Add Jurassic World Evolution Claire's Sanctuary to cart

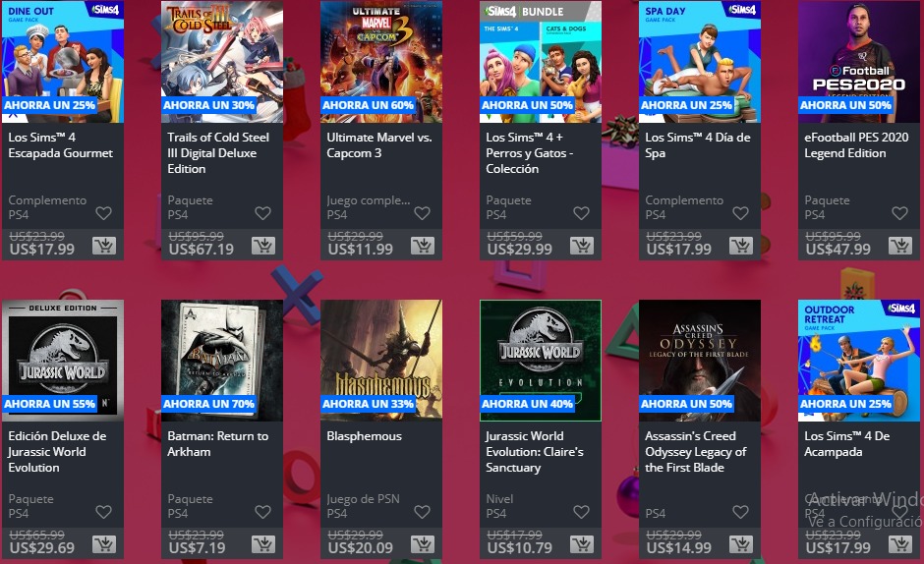[582, 544]
